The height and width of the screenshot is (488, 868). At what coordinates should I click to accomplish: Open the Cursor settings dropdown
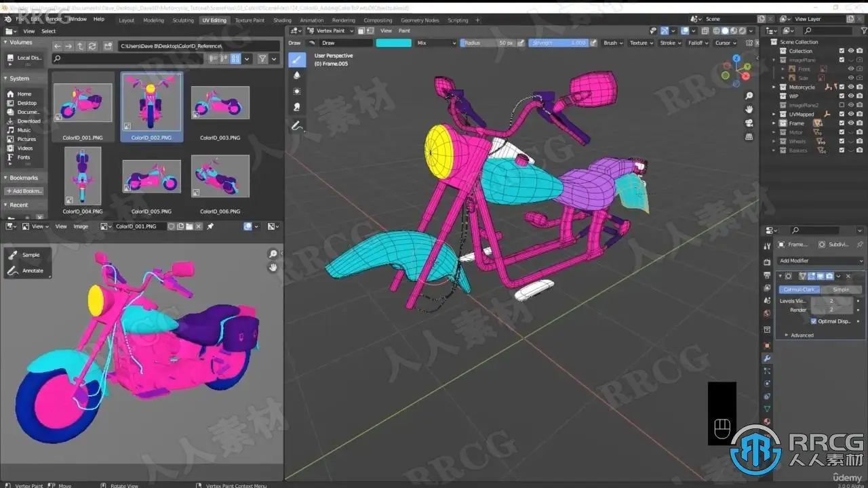(x=725, y=43)
